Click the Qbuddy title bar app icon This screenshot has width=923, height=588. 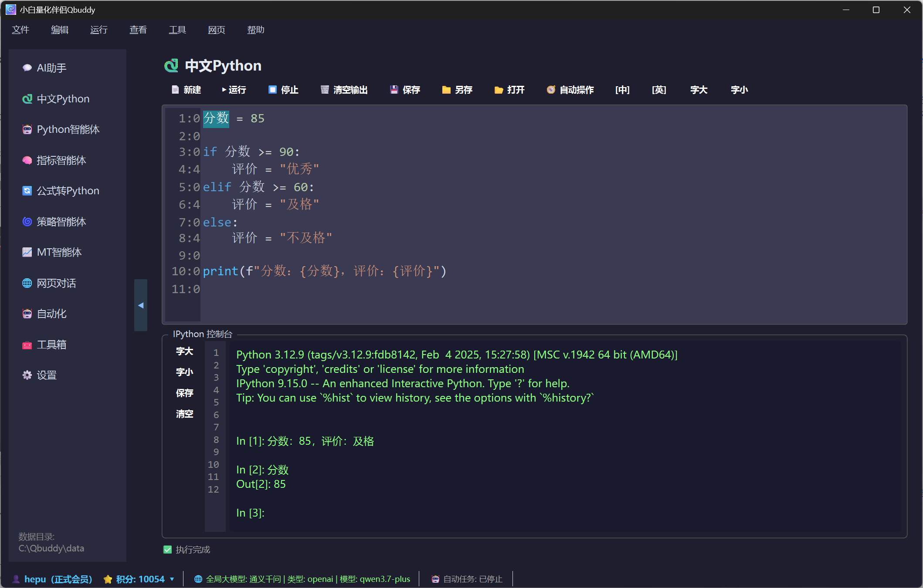click(10, 10)
